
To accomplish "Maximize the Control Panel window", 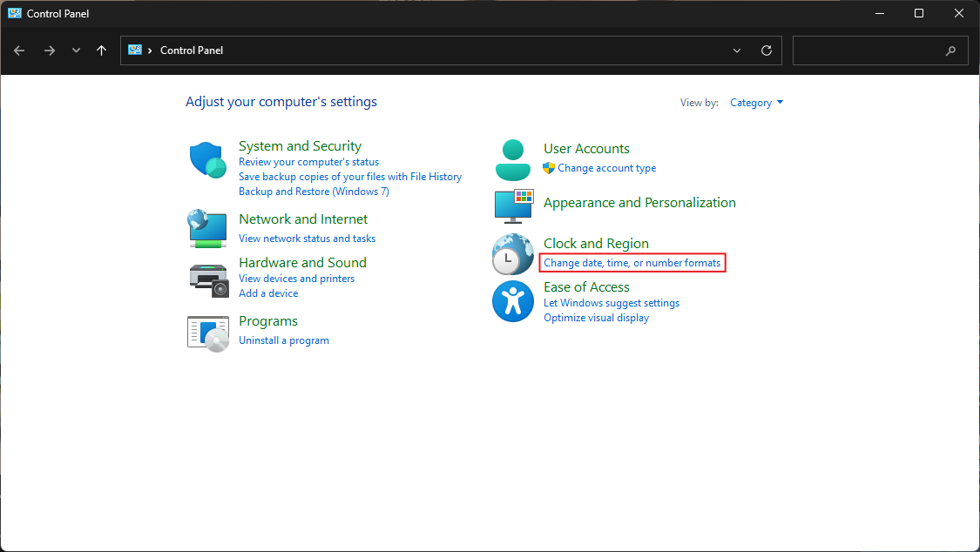I will [x=919, y=13].
